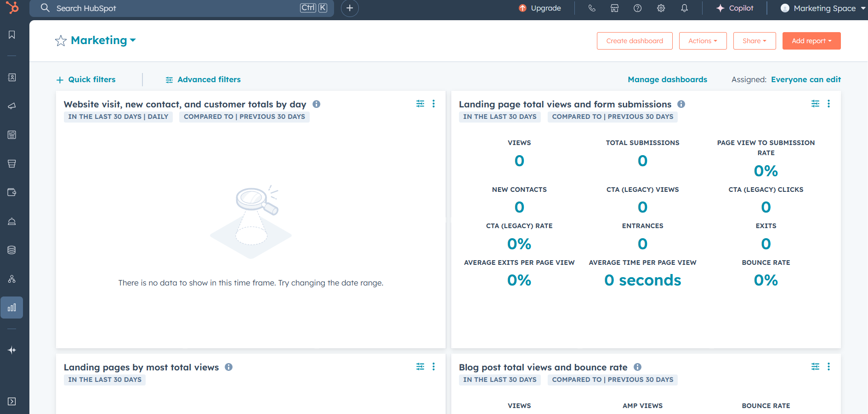The width and height of the screenshot is (868, 414).
Task: Open the calling phone icon
Action: [592, 8]
